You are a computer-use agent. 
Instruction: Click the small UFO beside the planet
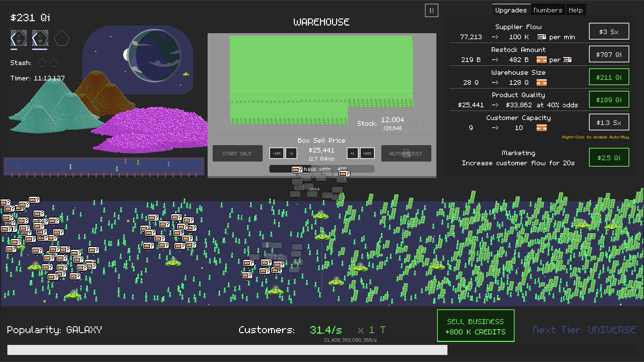click(x=185, y=74)
